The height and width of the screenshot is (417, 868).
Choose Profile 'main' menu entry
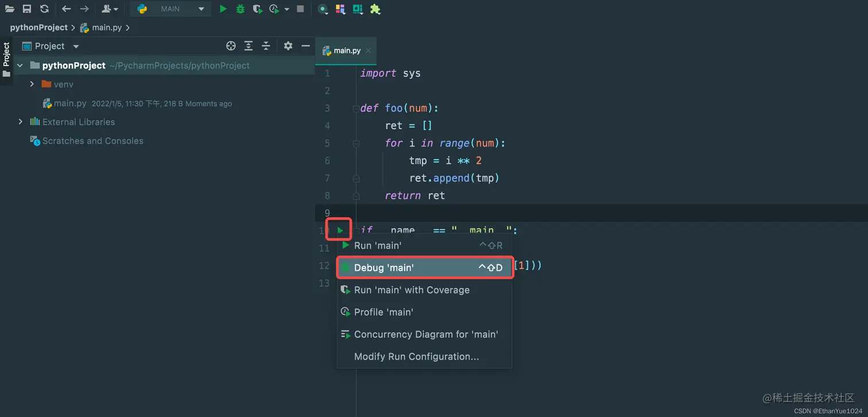[x=424, y=312]
